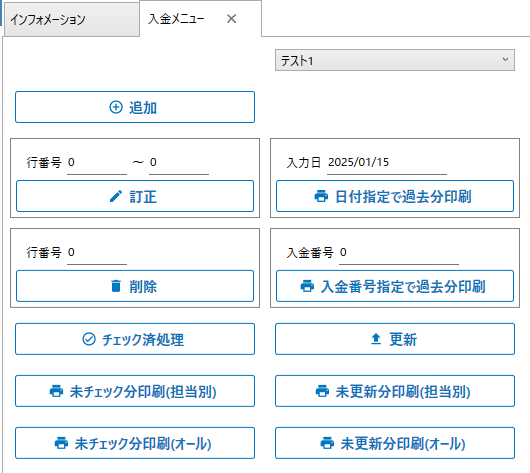Click printer icon on 入金番号指定で過去分印刷
Image resolution: width=530 pixels, height=473 pixels.
point(307,286)
